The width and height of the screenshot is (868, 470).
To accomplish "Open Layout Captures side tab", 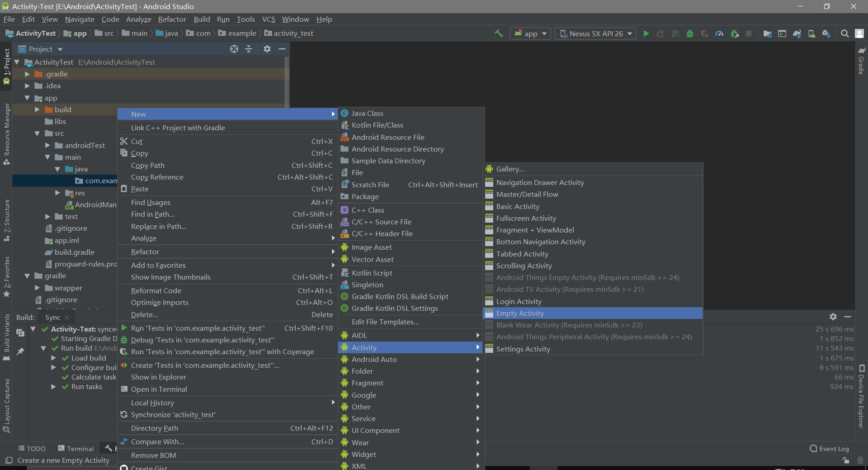I will click(6, 405).
